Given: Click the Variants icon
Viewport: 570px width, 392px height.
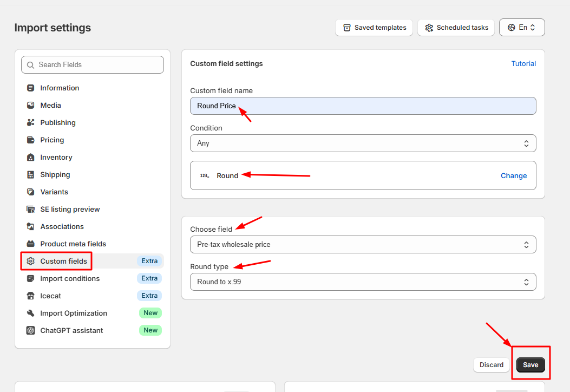Looking at the screenshot, I should tap(30, 192).
